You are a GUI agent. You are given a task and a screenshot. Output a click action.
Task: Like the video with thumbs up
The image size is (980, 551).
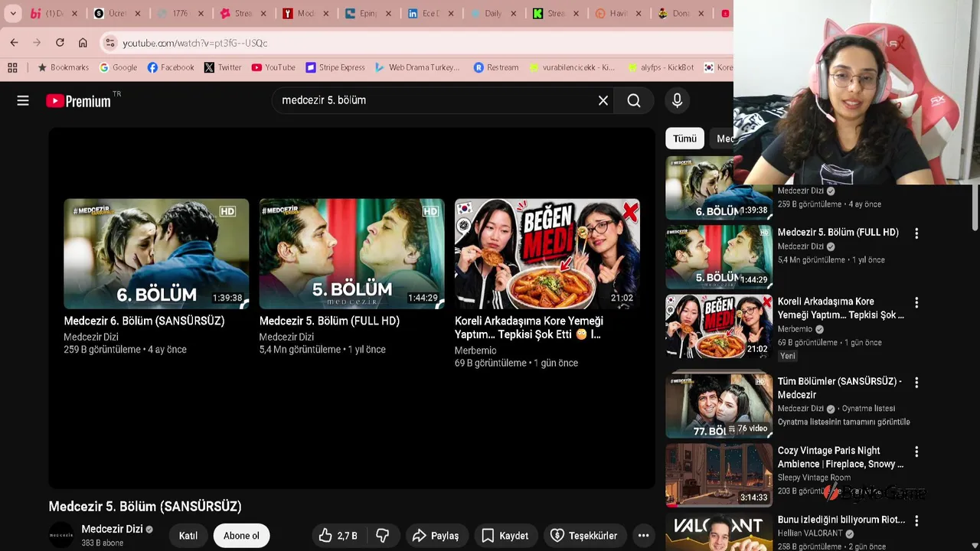pyautogui.click(x=338, y=536)
